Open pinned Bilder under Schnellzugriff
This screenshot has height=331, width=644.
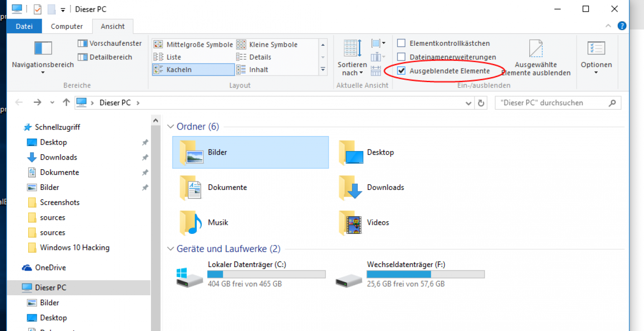pyautogui.click(x=49, y=187)
